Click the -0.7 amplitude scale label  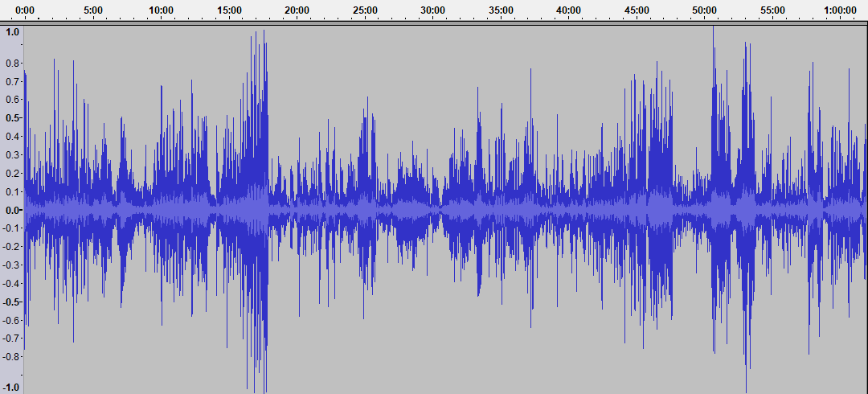(x=11, y=338)
